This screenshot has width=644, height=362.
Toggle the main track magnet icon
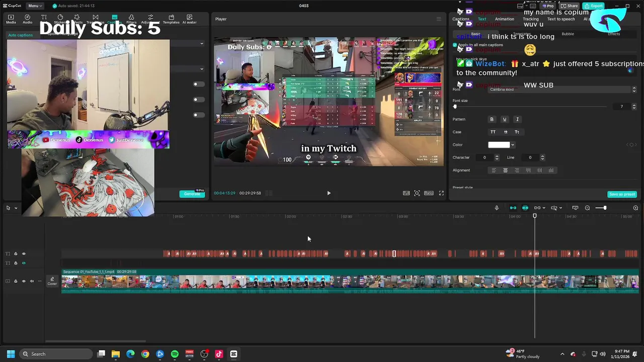point(513,208)
